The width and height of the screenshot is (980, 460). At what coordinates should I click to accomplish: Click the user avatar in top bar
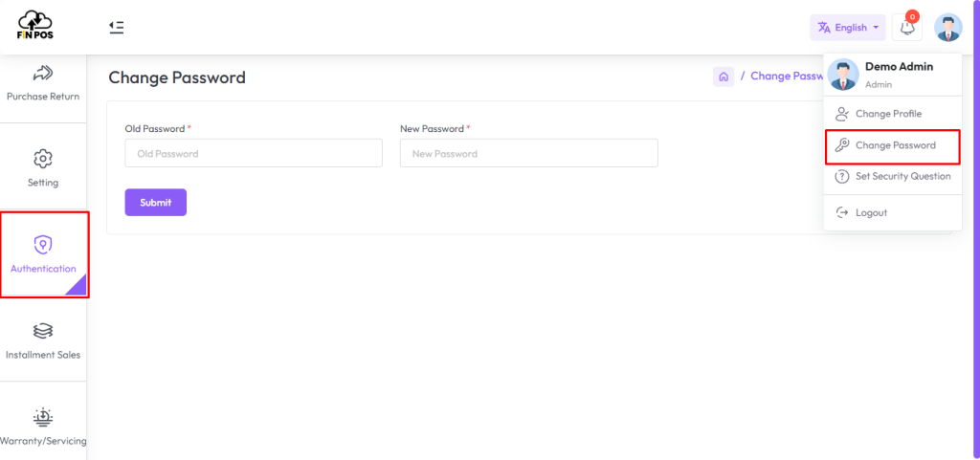(x=947, y=28)
